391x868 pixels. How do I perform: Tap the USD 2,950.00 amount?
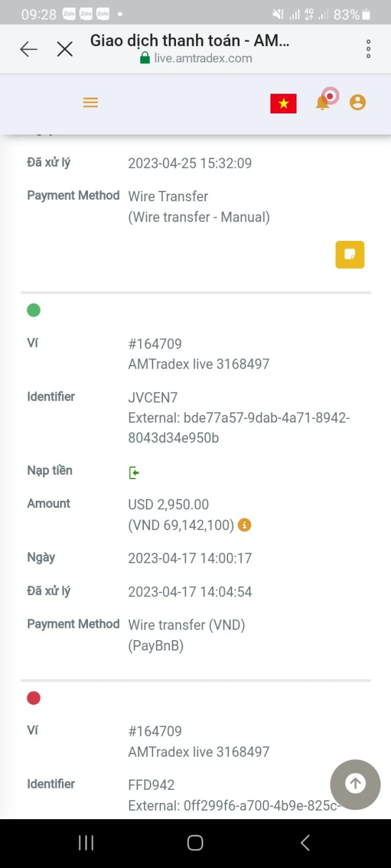[x=169, y=505]
